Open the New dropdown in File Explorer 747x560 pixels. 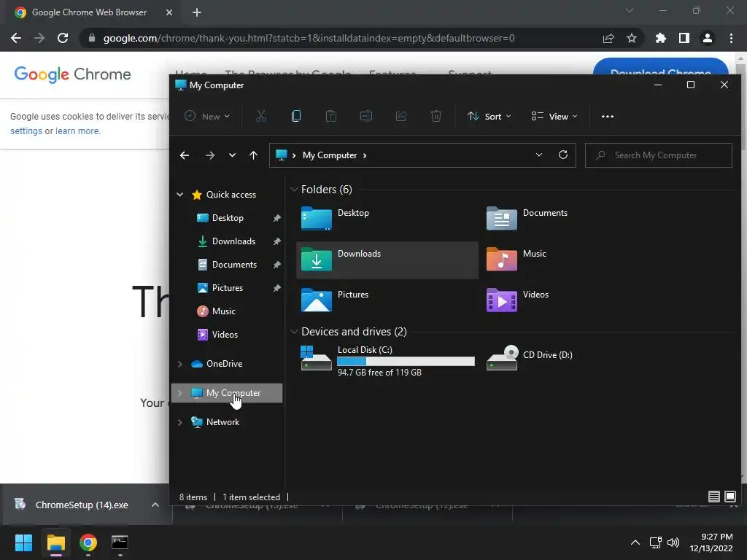point(207,116)
